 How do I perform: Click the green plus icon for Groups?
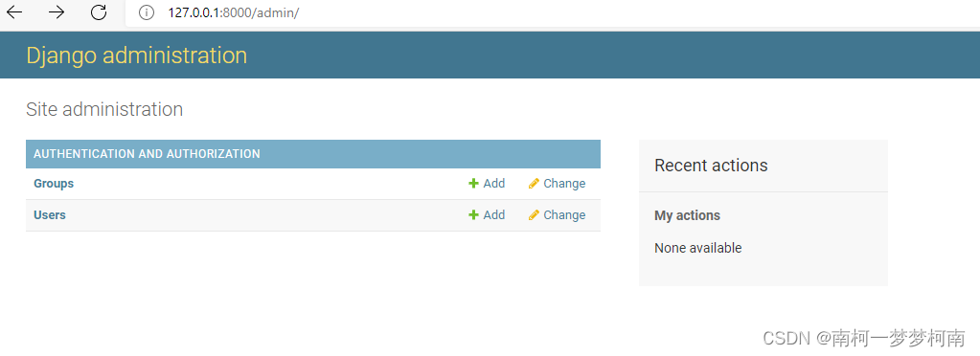click(x=474, y=184)
